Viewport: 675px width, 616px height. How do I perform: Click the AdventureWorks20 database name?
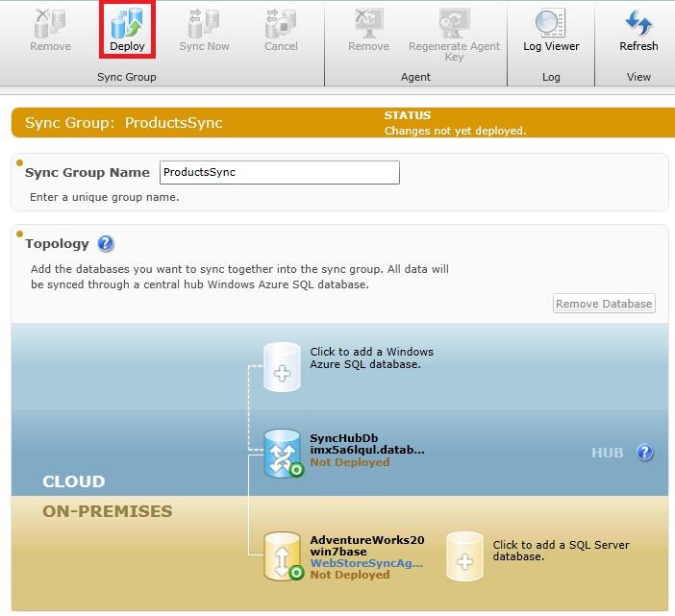coord(367,540)
